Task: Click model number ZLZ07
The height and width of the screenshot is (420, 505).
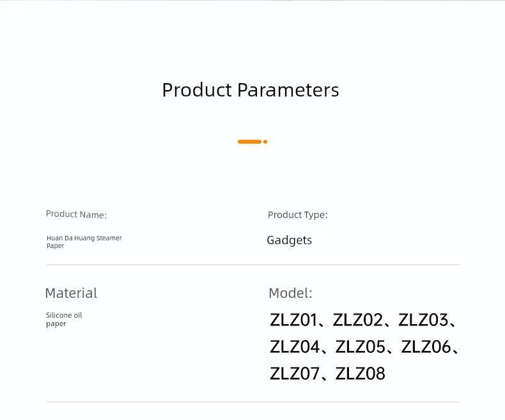Action: [294, 373]
